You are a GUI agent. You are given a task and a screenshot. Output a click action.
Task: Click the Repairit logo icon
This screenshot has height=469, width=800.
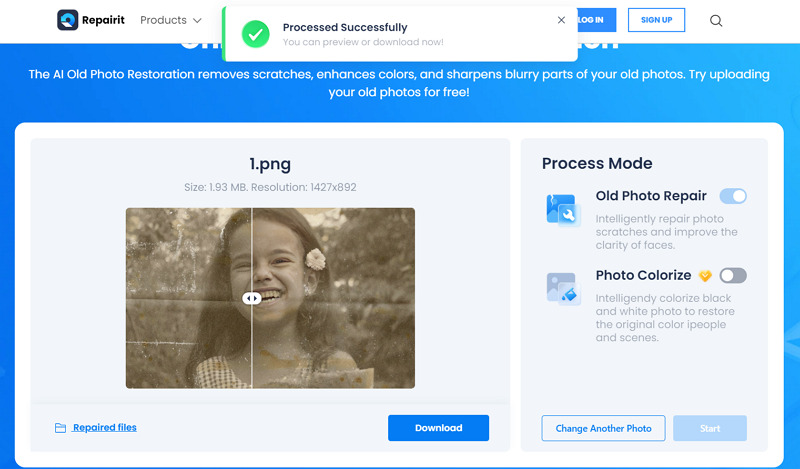click(x=68, y=20)
